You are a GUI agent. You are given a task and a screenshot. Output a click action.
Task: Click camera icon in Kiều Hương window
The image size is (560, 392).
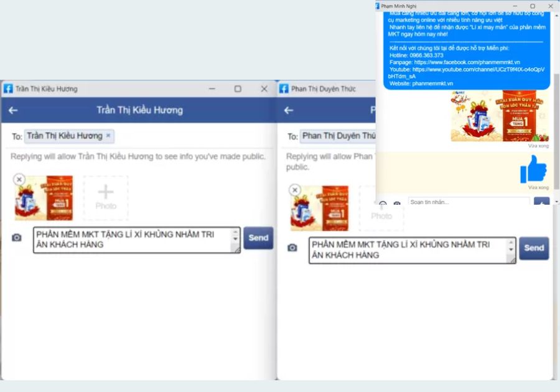tap(17, 238)
